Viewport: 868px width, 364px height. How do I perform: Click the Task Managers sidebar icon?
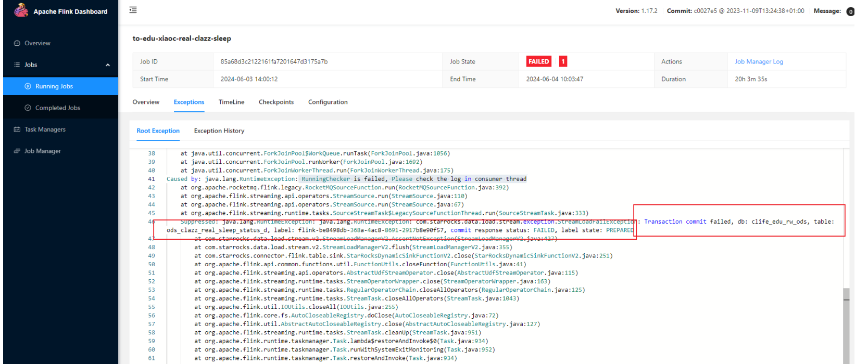tap(17, 129)
